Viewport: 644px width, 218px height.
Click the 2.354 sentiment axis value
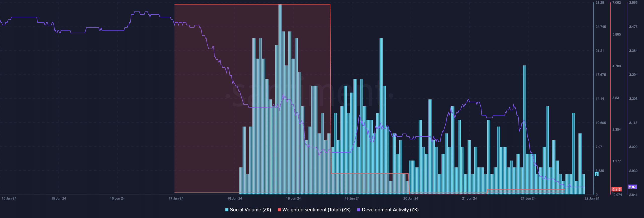617,129
